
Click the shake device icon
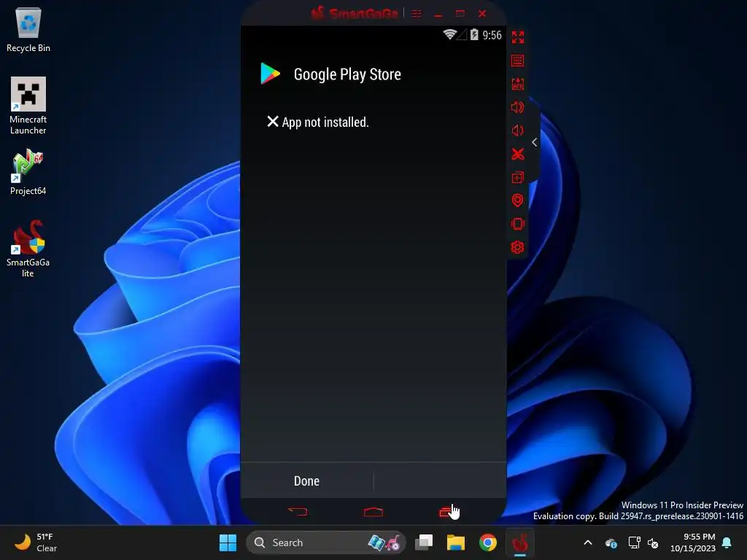517,224
